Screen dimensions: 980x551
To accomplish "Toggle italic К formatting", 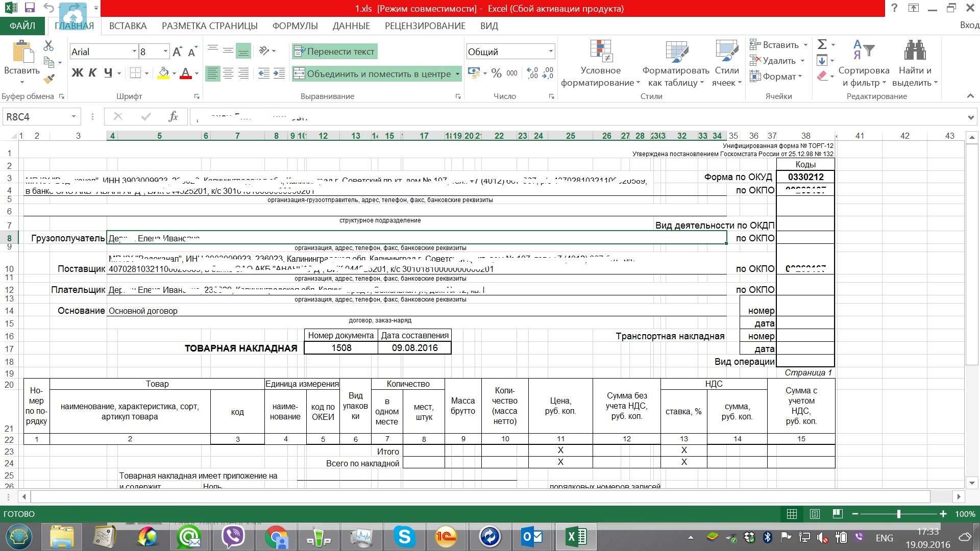I will pos(92,73).
